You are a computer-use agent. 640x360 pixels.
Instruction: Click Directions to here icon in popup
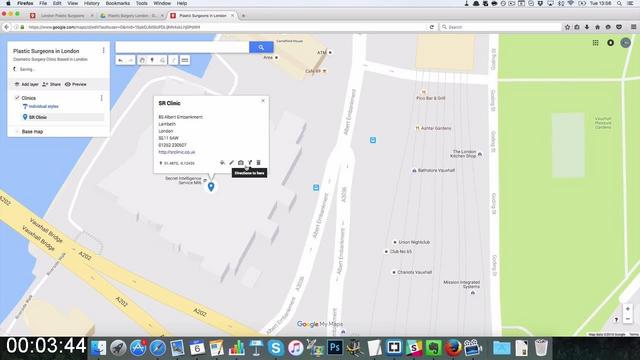(x=250, y=163)
